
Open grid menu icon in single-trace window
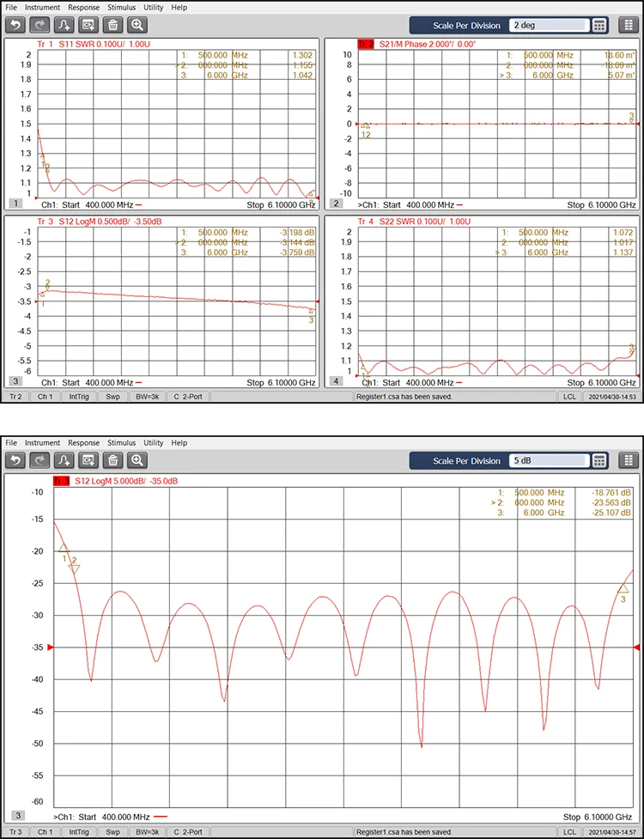(x=629, y=460)
